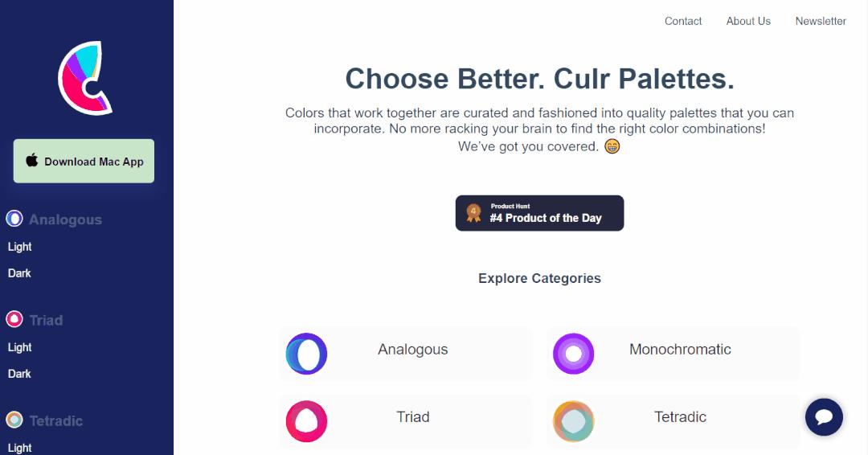
Task: Open the chat bubble widget
Action: (x=824, y=417)
